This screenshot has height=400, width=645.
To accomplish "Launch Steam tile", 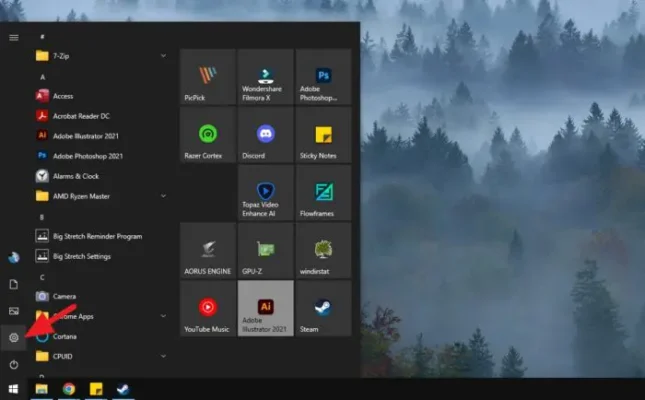I will 323,308.
